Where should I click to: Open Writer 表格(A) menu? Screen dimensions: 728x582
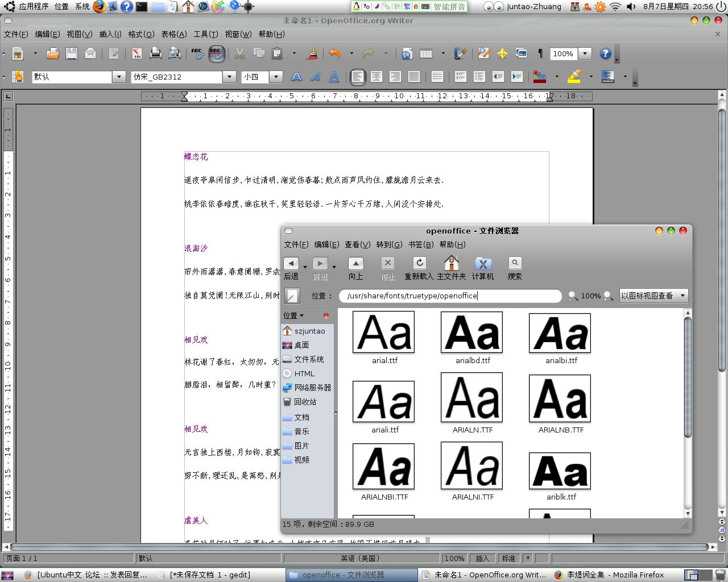[x=174, y=34]
